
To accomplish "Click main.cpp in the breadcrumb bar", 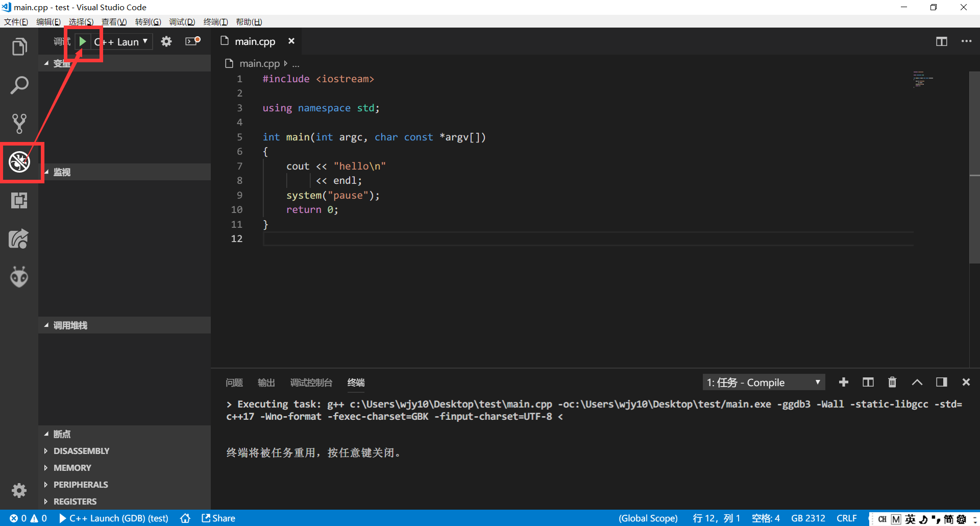I will click(x=260, y=63).
